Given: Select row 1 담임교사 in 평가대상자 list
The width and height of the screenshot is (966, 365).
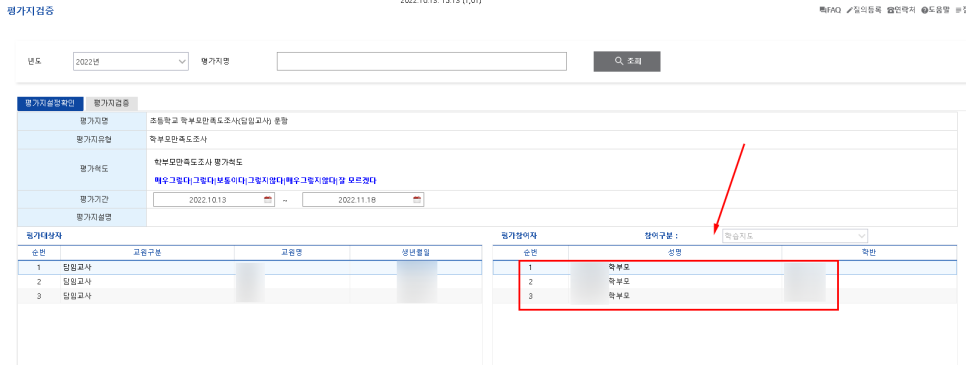Looking at the screenshot, I should coord(250,267).
